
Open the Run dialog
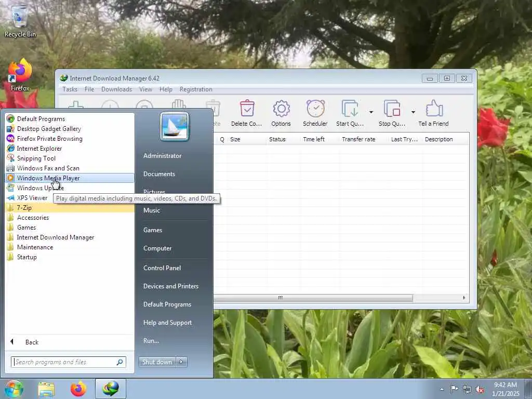[151, 341]
